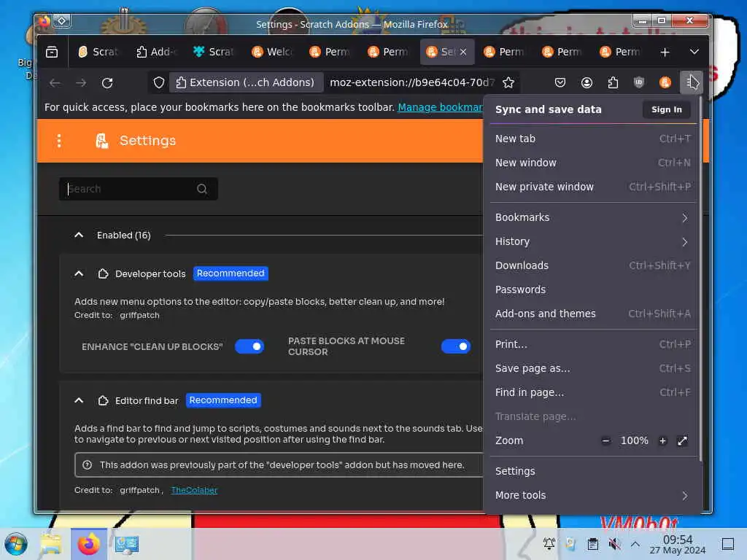Image resolution: width=747 pixels, height=560 pixels.
Task: Expand the Bookmarks submenu
Action: point(593,217)
